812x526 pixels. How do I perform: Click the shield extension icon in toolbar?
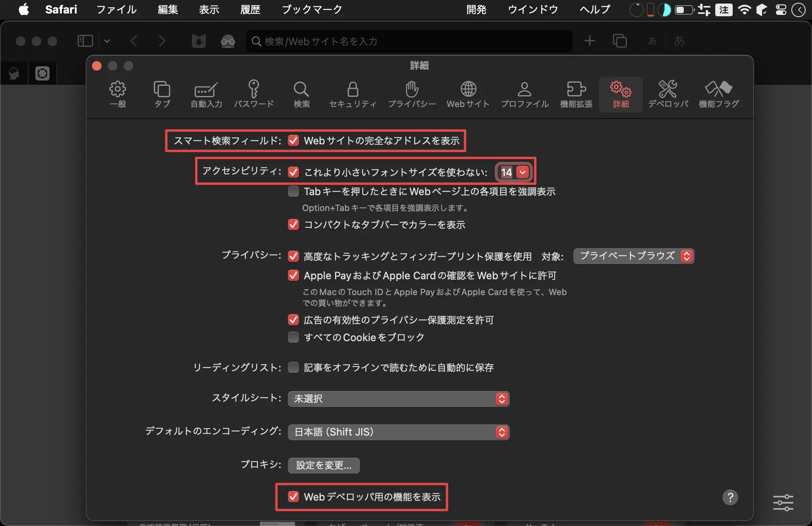point(199,41)
